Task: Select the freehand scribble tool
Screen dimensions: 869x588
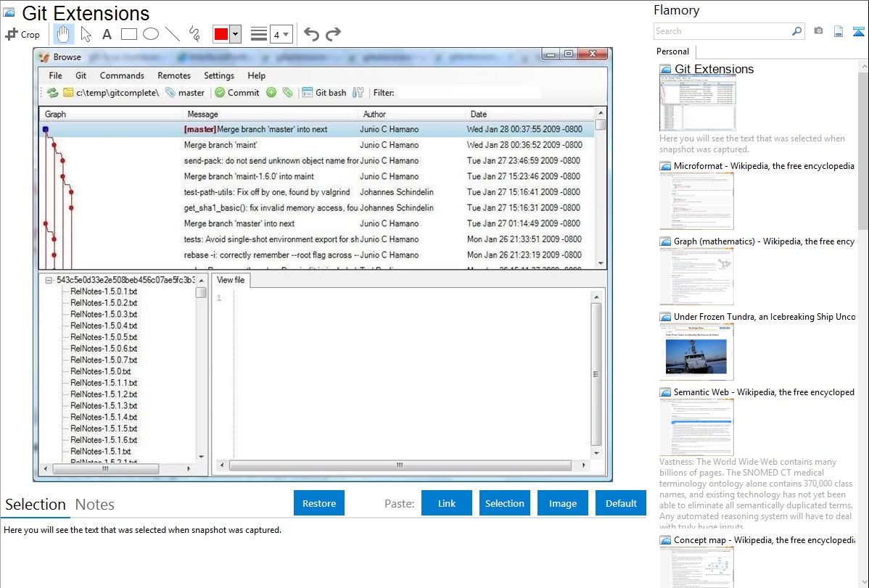Action: (x=194, y=34)
